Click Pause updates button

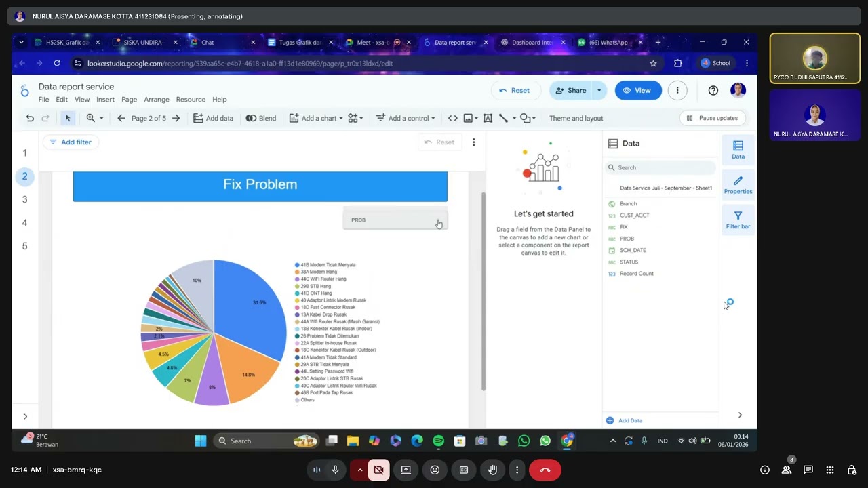712,118
